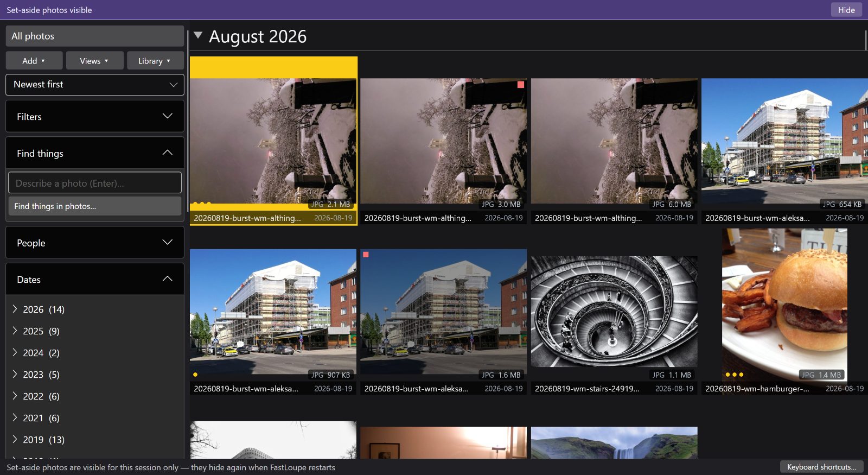
Task: Click the JPG 1.4 MB size badge
Action: click(x=822, y=375)
